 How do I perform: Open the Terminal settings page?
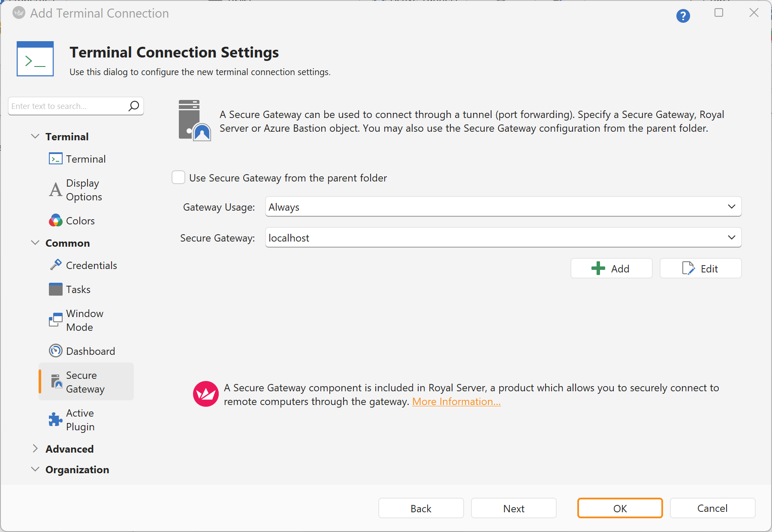coord(85,159)
